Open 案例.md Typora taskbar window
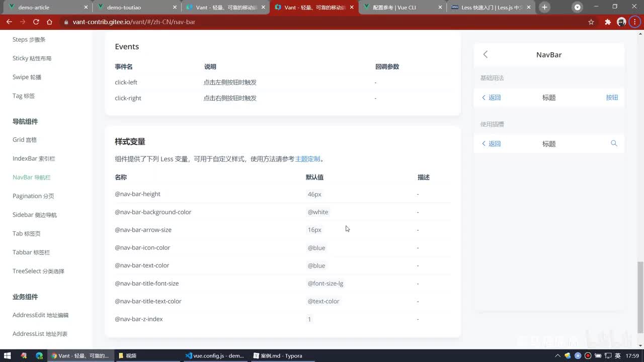 click(x=282, y=355)
